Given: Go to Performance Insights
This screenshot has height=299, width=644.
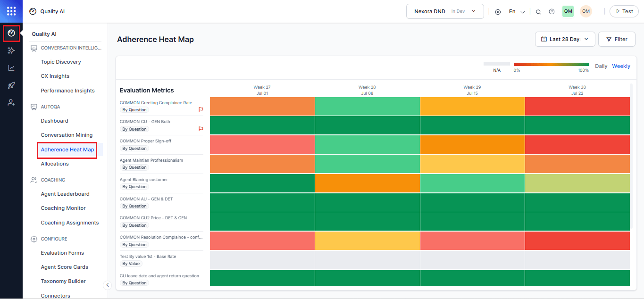Looking at the screenshot, I should tap(67, 91).
